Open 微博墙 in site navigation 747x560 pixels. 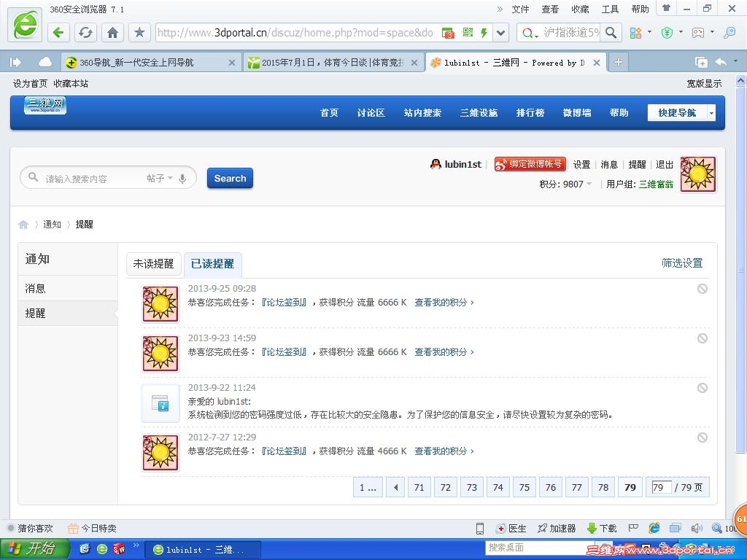click(x=577, y=113)
